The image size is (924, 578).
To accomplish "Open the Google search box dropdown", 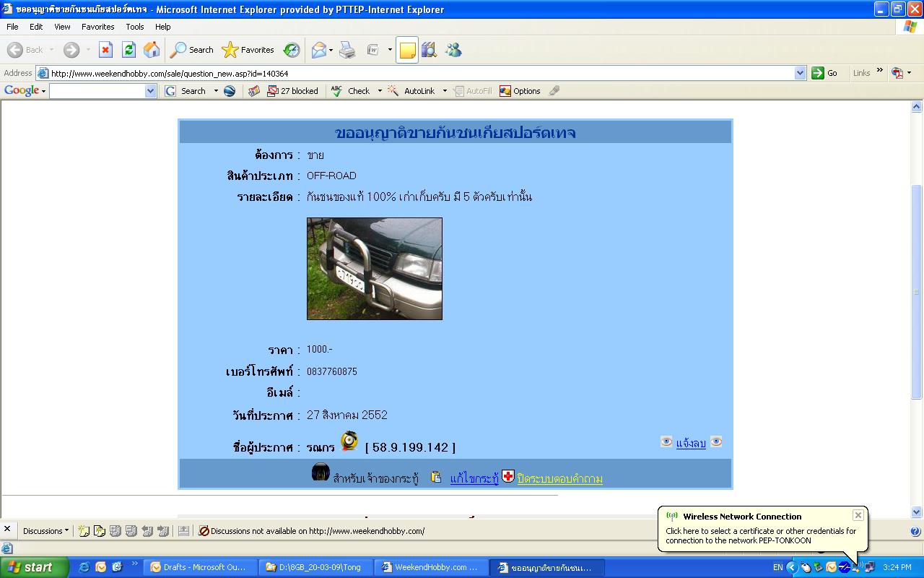I will (x=150, y=91).
